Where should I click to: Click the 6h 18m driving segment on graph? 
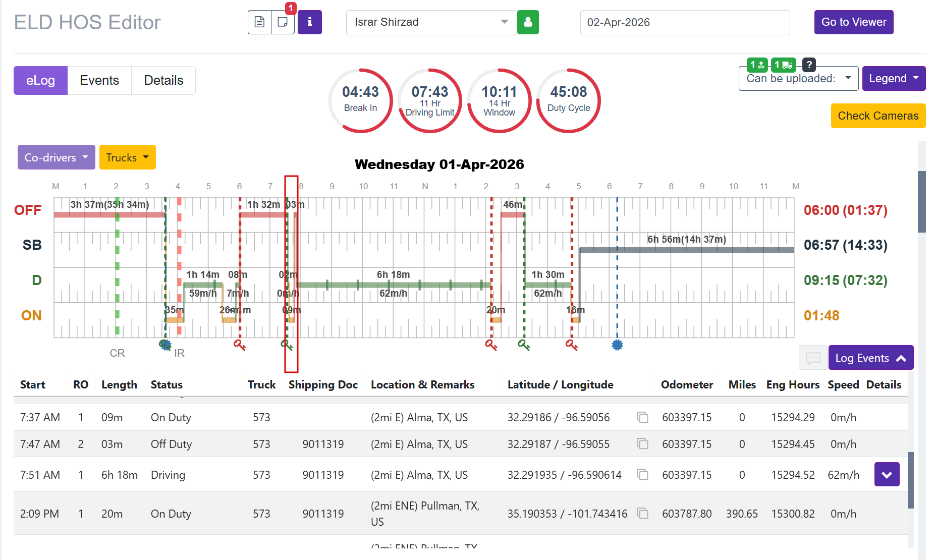point(393,285)
